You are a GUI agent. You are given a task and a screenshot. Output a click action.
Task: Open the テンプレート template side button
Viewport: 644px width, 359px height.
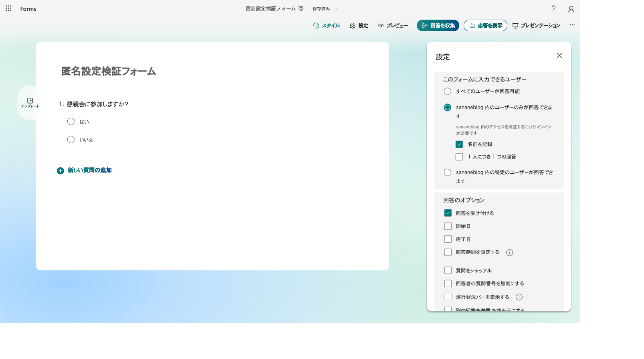pyautogui.click(x=30, y=103)
